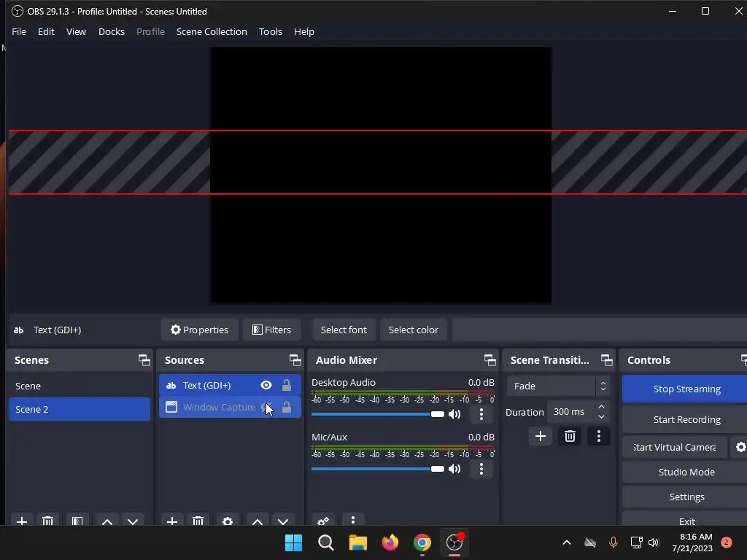This screenshot has width=747, height=560.
Task: Add a new scene with plus icon
Action: (x=22, y=521)
